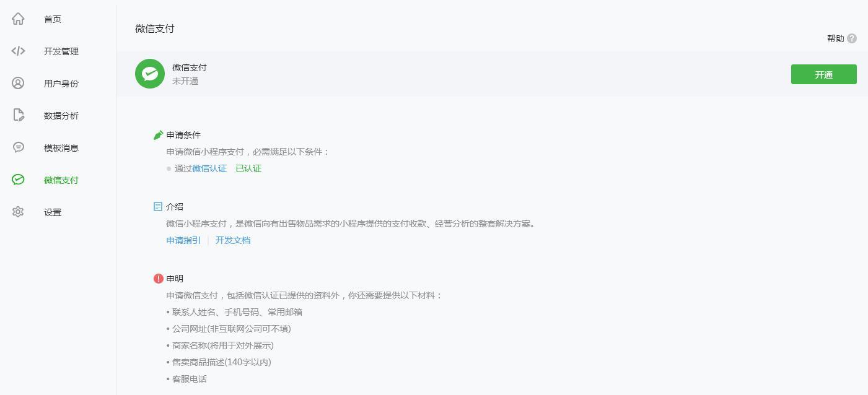Click the 客服电话 requirement line

pos(186,379)
